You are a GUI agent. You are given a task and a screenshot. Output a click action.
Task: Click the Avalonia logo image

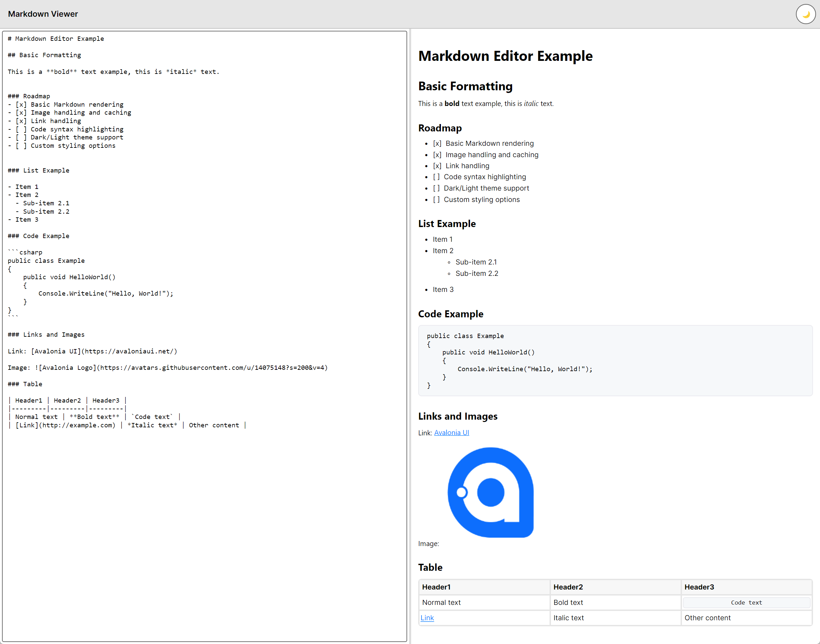[490, 492]
